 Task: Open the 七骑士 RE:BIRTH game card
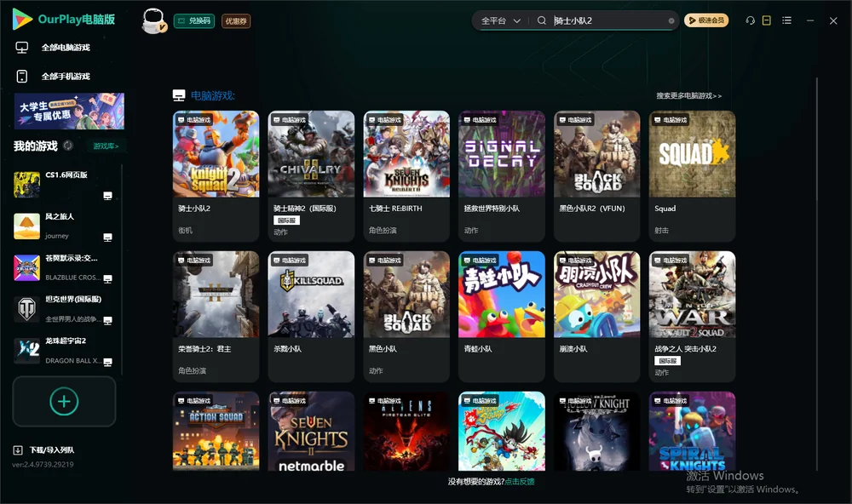click(x=406, y=176)
